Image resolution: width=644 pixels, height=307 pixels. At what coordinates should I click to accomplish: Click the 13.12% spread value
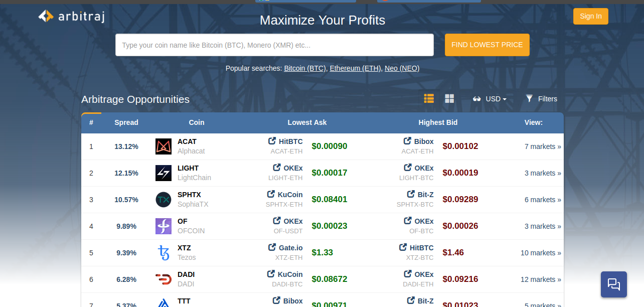point(126,146)
